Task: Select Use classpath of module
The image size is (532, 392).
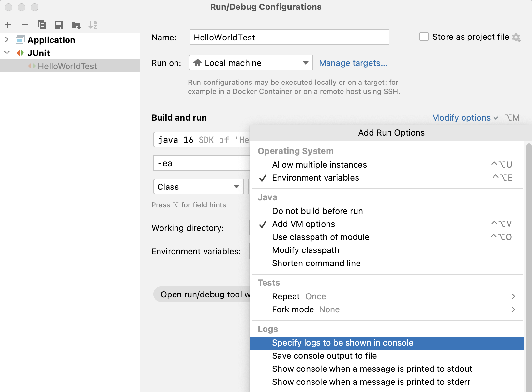Action: point(387,237)
